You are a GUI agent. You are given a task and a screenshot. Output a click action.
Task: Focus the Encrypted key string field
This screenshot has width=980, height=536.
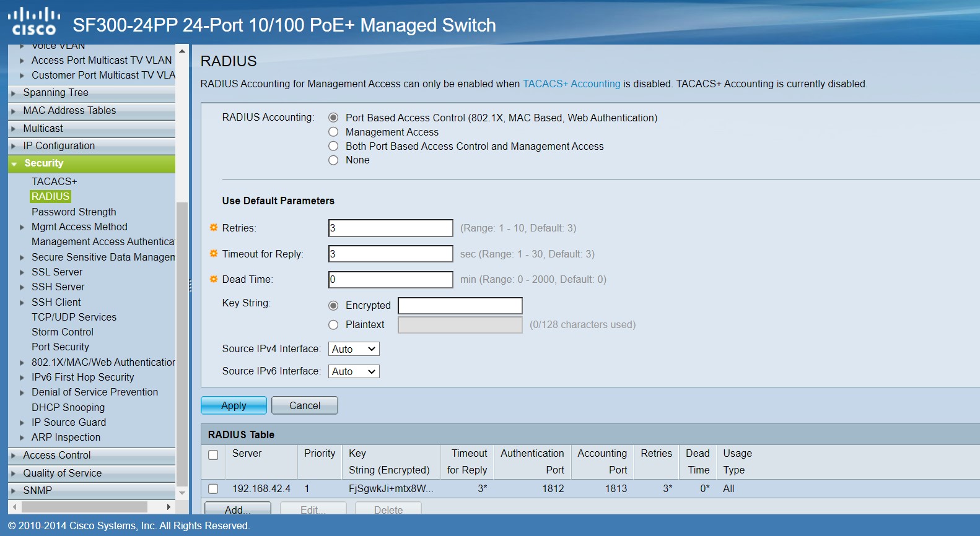coord(460,306)
